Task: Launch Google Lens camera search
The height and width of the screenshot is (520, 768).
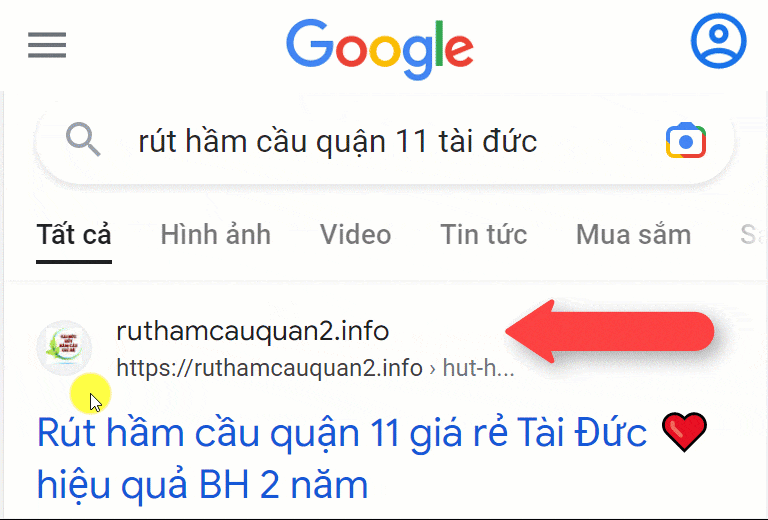Action: [686, 141]
